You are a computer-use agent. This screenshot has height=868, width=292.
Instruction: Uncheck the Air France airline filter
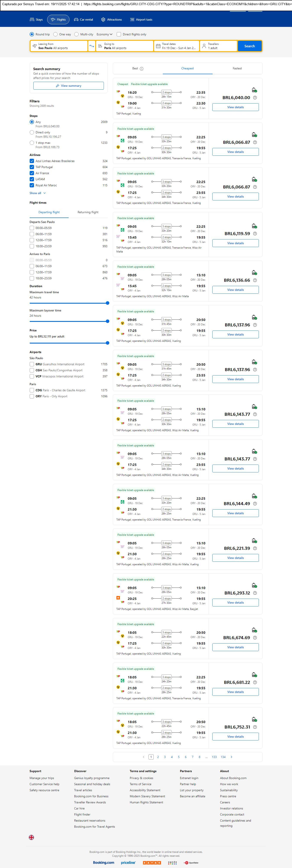[x=32, y=173]
